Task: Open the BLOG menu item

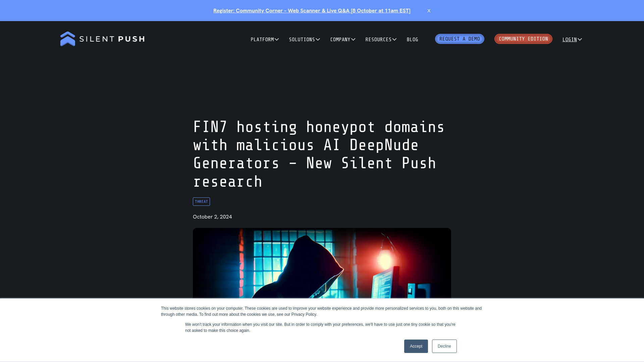Action: [412, 39]
